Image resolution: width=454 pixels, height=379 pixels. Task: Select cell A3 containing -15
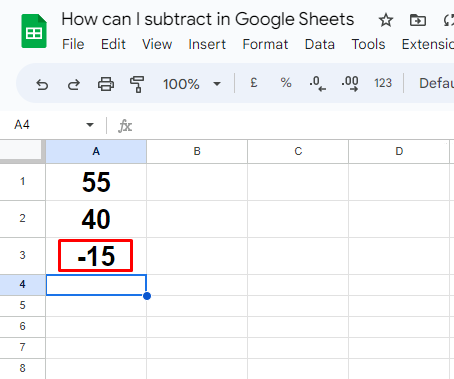click(96, 256)
